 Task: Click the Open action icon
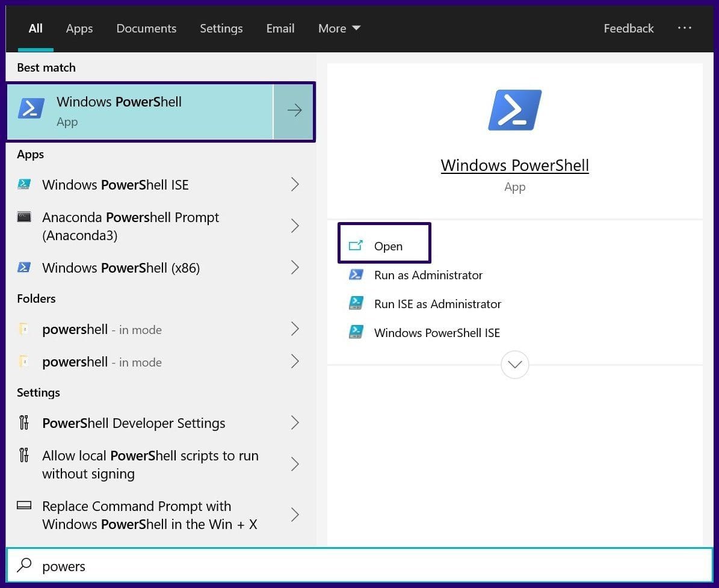356,246
